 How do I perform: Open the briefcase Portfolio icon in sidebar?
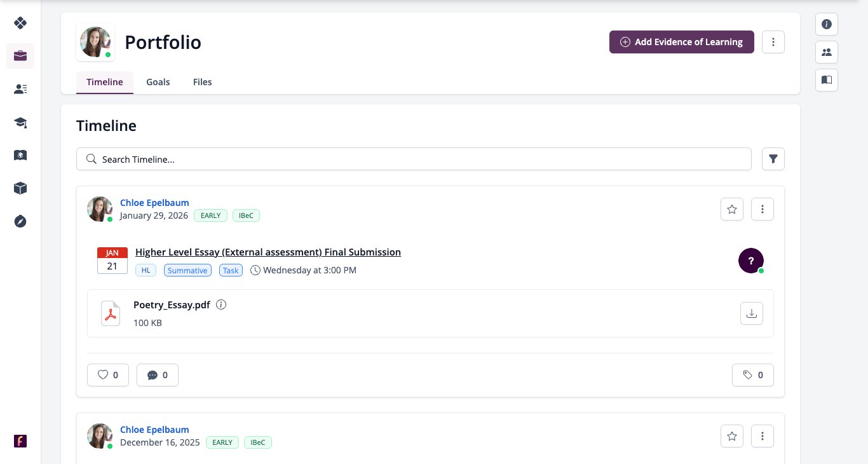(x=20, y=56)
